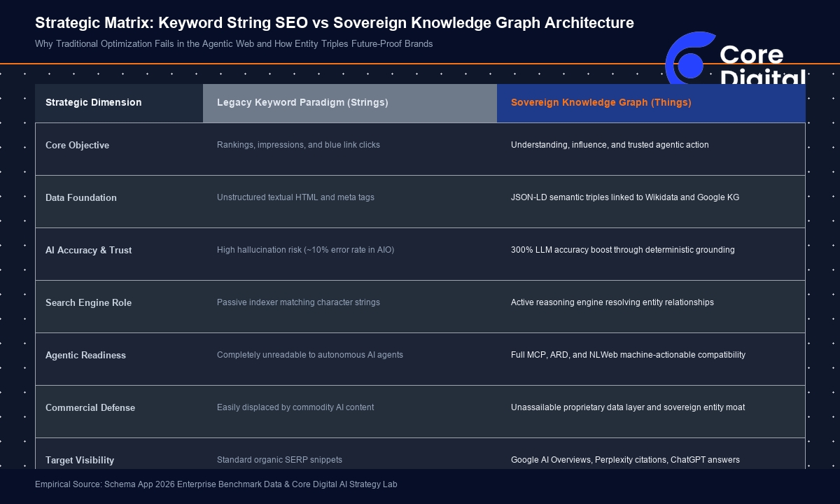Select the 'Target Visibility' row label

click(x=80, y=461)
